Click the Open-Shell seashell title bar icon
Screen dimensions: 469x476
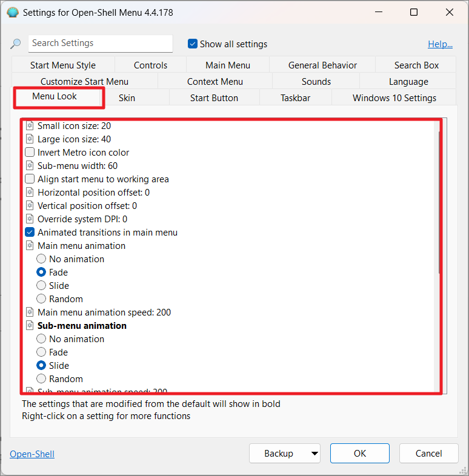pyautogui.click(x=13, y=13)
